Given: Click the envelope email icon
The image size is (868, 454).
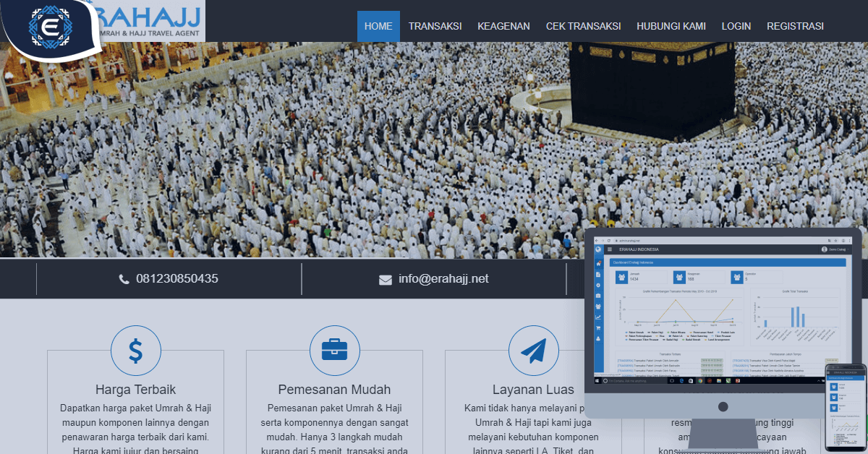Looking at the screenshot, I should (386, 280).
